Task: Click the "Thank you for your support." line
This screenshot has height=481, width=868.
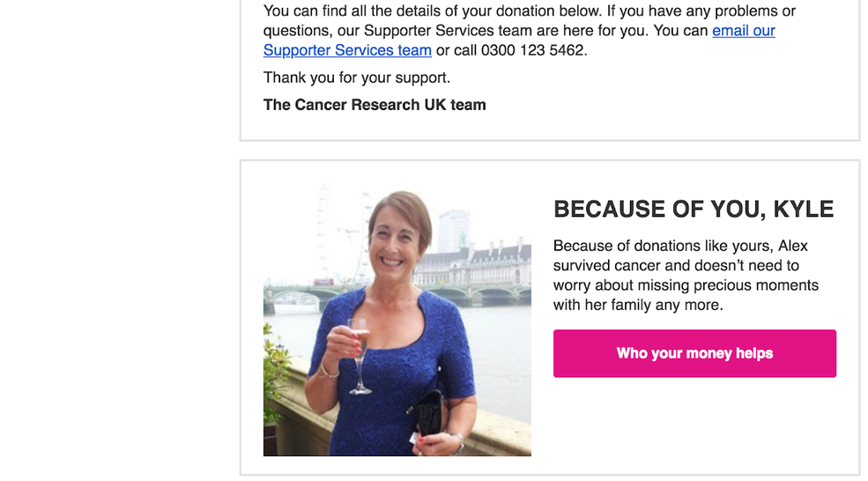Action: tap(356, 78)
